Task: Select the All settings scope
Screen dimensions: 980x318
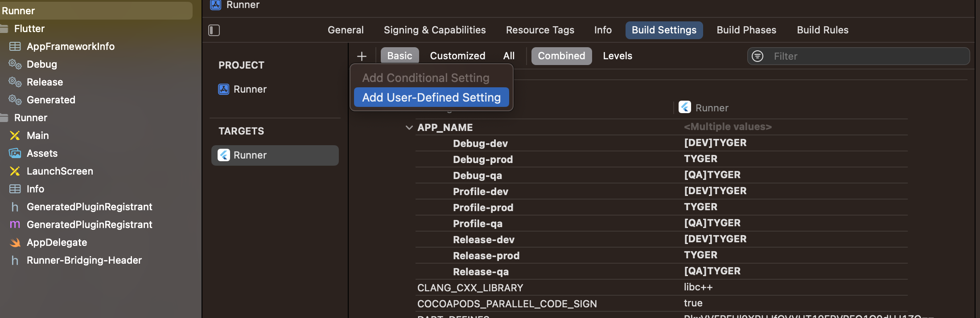Action: (x=509, y=56)
